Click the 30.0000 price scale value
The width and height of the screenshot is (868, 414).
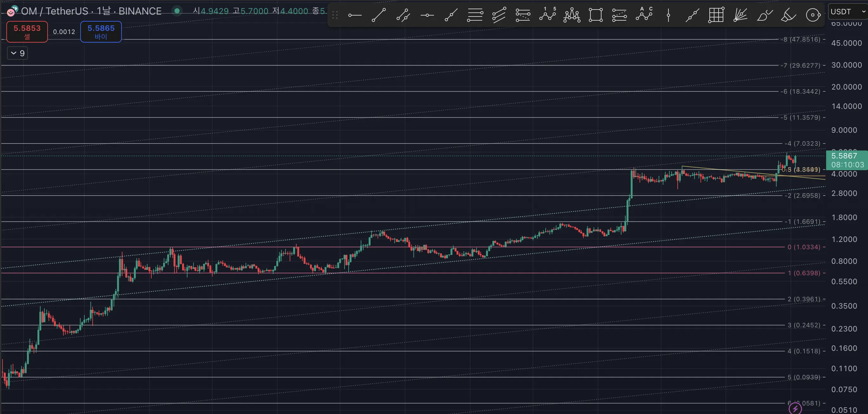pos(846,65)
